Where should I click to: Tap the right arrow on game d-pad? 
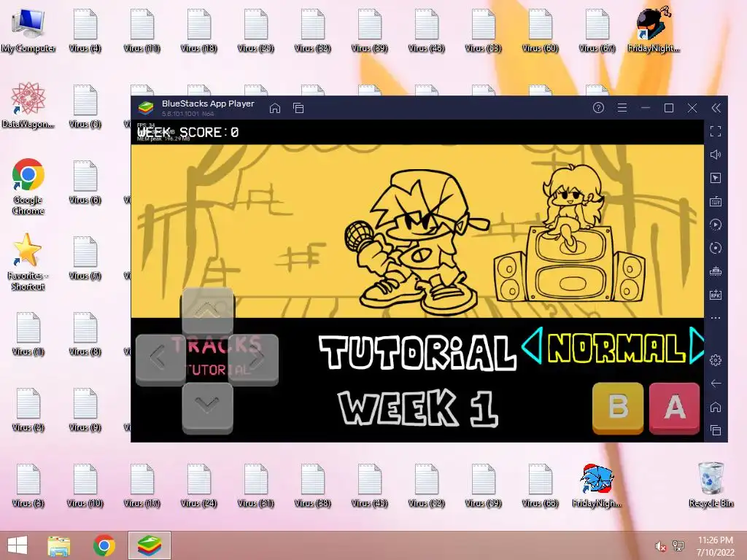254,359
